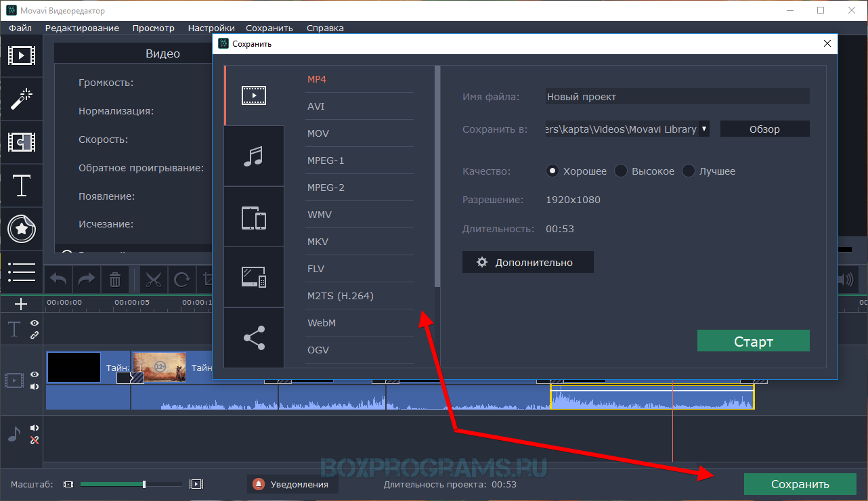This screenshot has width=868, height=501.
Task: Mute the audio track speaker
Action: (35, 429)
